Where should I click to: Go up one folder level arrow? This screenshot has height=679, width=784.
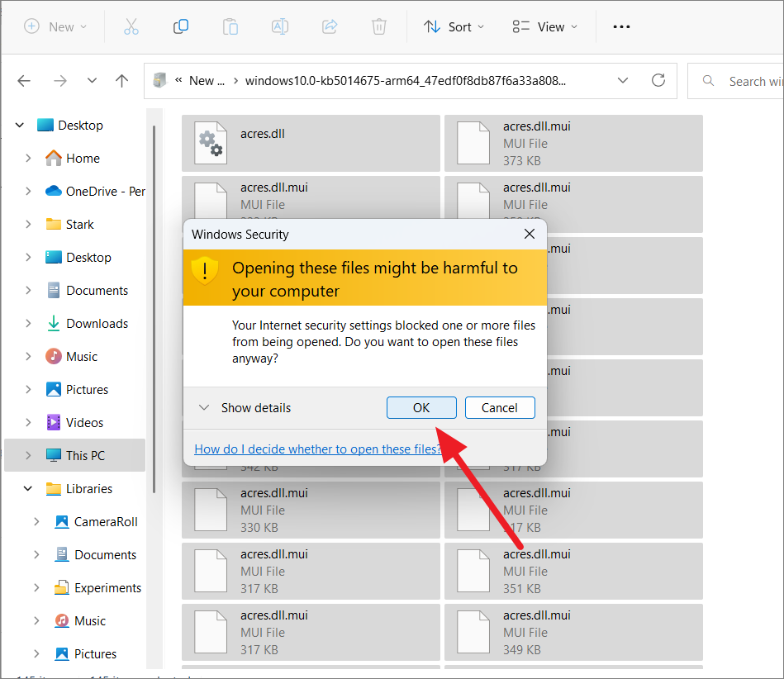(x=121, y=80)
